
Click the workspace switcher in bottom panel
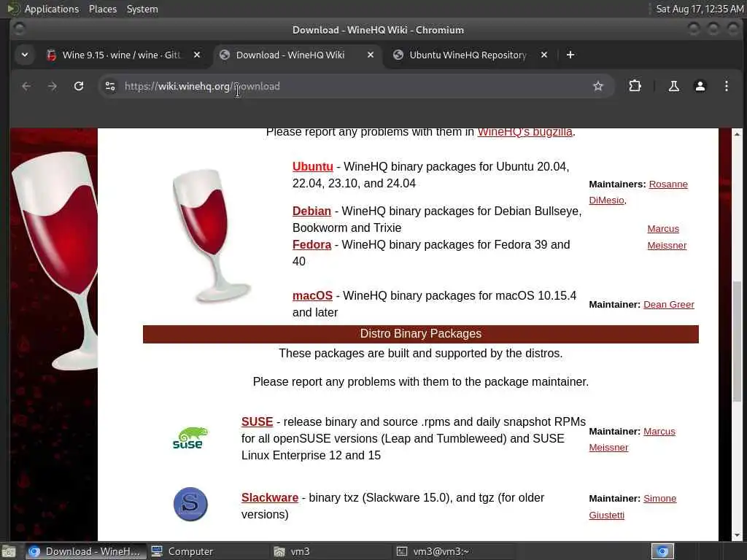662,551
